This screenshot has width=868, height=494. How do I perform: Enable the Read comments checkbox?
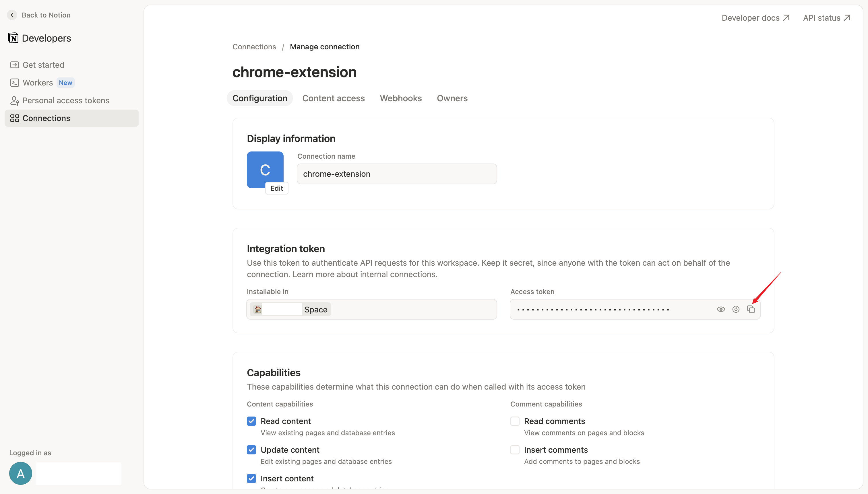[515, 421]
